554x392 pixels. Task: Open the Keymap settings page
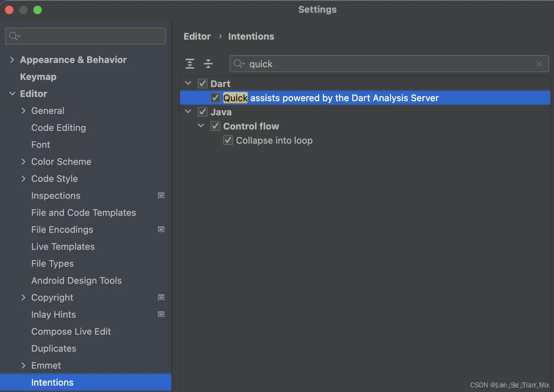coord(38,77)
